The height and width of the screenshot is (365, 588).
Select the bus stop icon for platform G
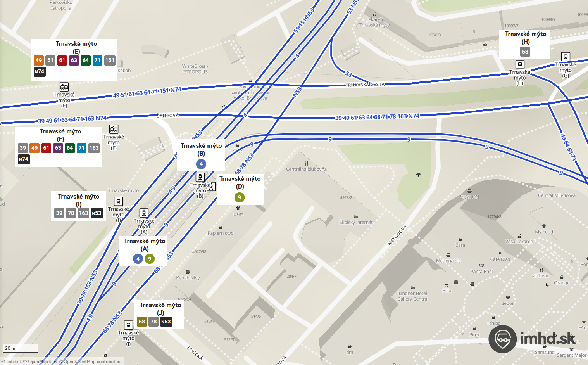[566, 57]
